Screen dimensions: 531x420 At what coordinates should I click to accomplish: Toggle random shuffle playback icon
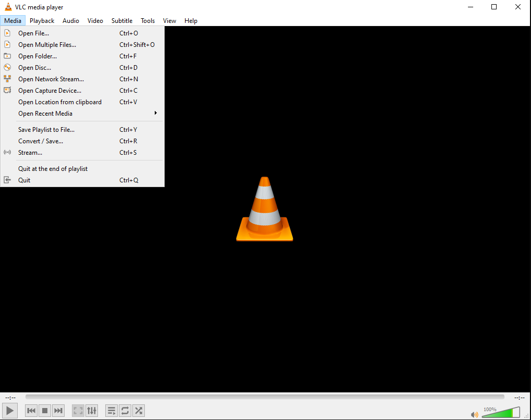[139, 411]
